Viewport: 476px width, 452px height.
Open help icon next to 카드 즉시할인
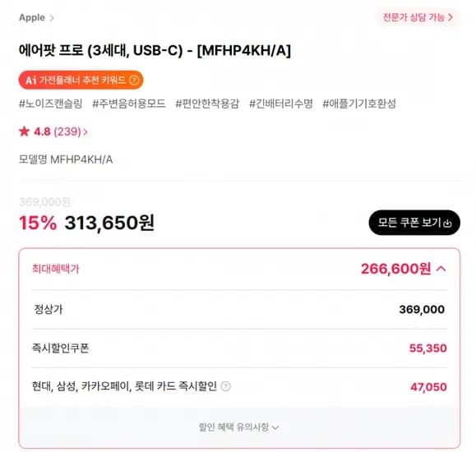coord(225,386)
